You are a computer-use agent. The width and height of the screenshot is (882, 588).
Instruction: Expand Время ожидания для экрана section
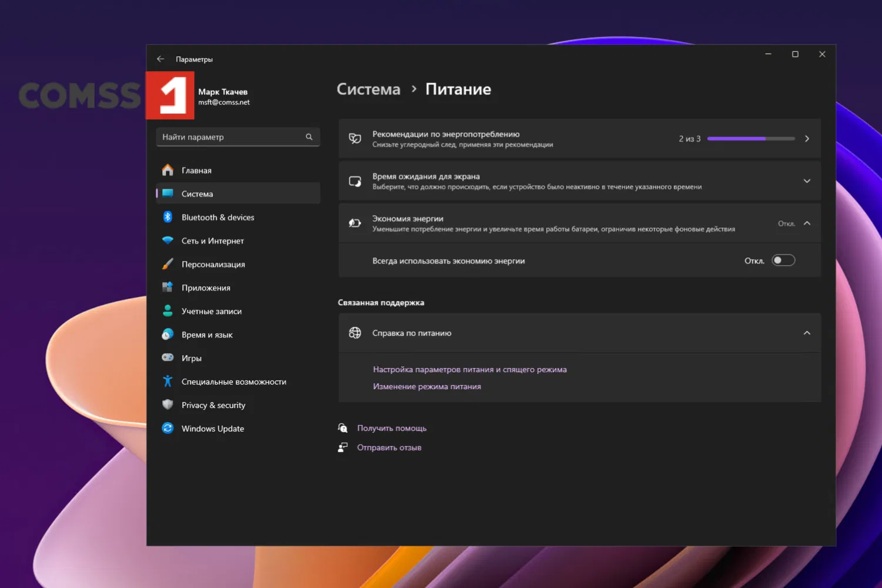[807, 181]
